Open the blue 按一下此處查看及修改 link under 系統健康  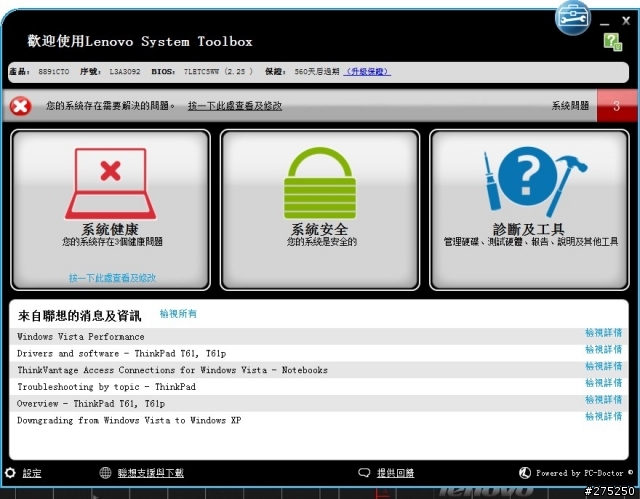click(x=112, y=278)
